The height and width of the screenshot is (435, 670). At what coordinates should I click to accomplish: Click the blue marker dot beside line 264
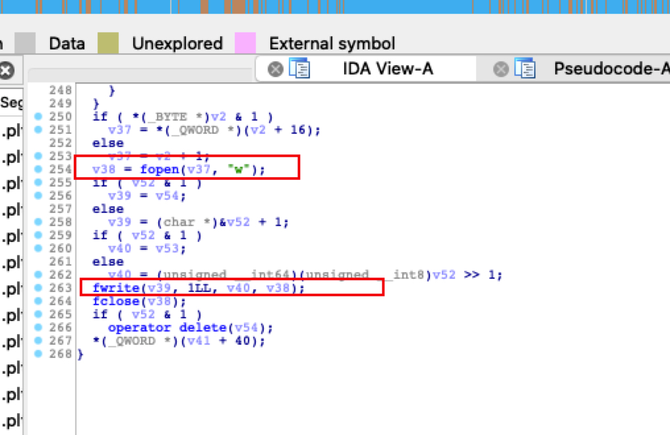pos(38,300)
